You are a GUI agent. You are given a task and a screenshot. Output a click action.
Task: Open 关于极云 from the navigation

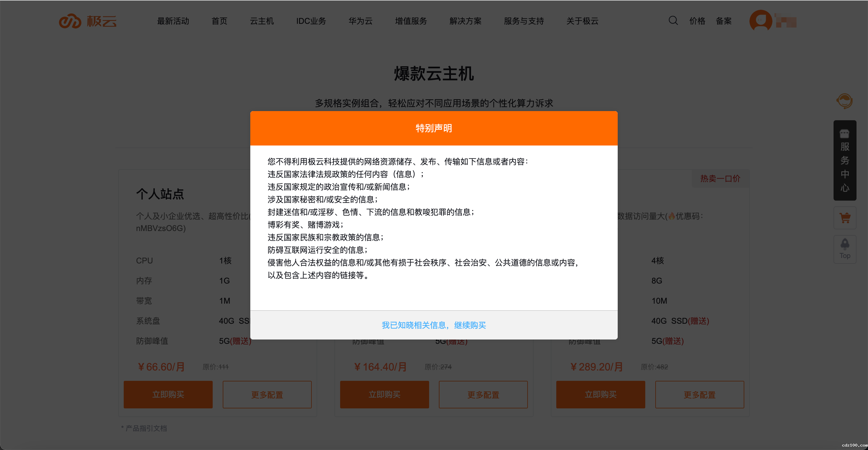tap(582, 21)
